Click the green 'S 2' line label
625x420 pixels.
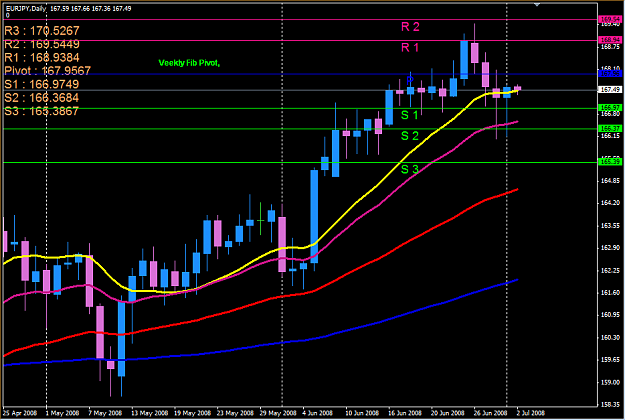[410, 136]
